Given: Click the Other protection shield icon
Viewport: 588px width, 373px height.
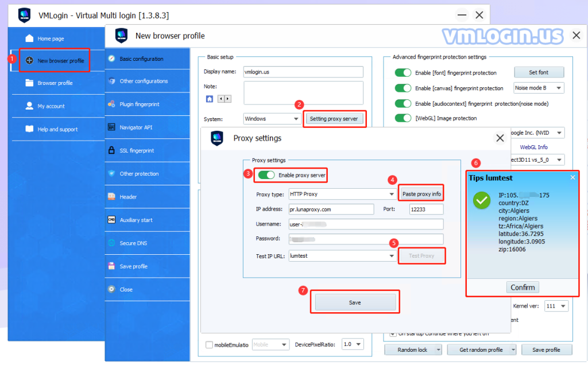Looking at the screenshot, I should click(111, 173).
